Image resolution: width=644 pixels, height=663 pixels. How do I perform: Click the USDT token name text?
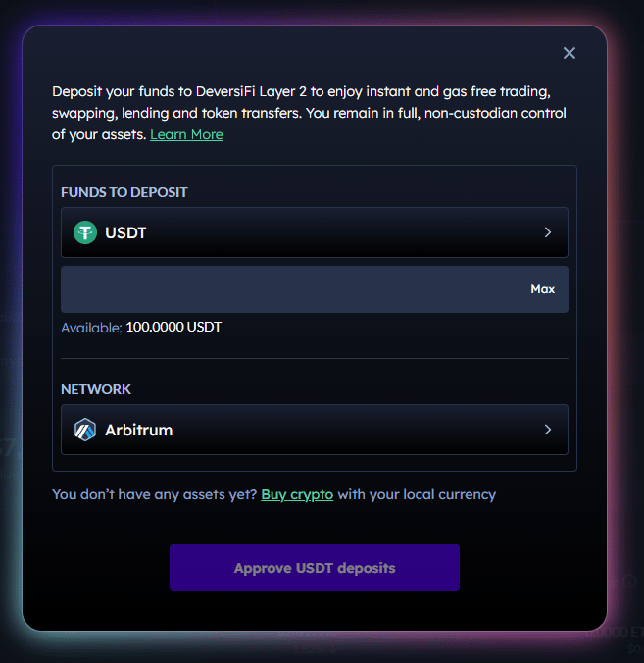(x=125, y=233)
